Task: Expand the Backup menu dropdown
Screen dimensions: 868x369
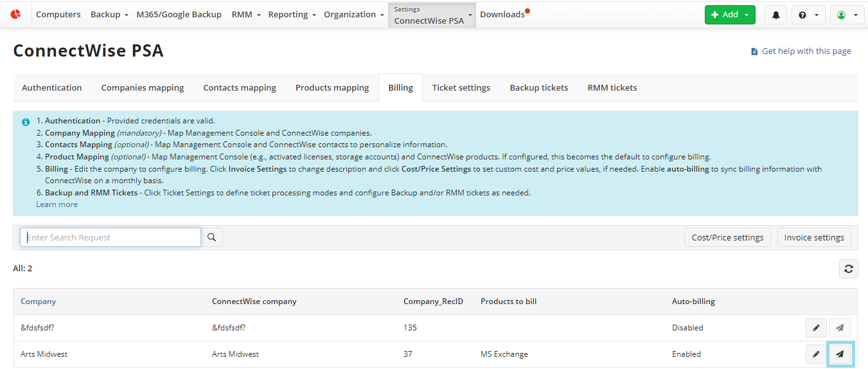Action: pyautogui.click(x=109, y=14)
